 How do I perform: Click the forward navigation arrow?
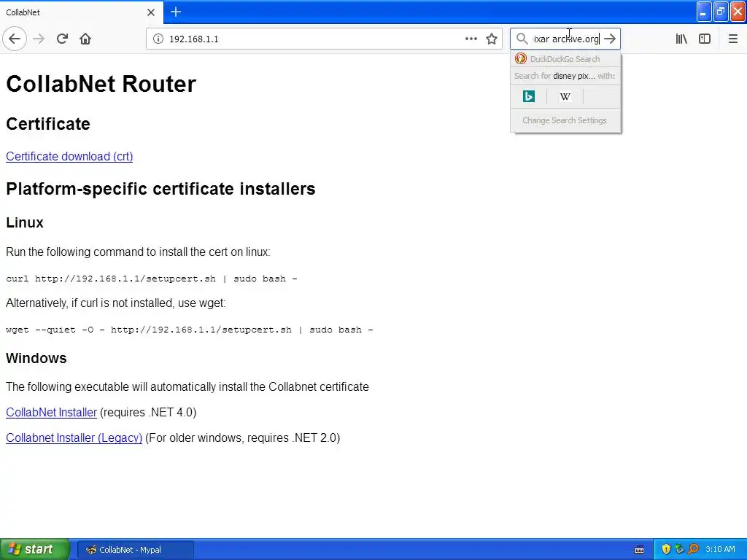(39, 39)
